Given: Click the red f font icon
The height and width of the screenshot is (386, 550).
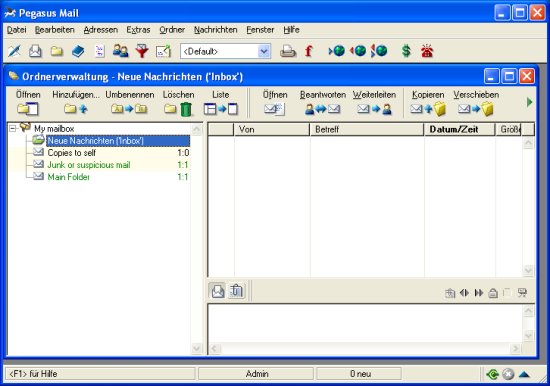Looking at the screenshot, I should 309,51.
